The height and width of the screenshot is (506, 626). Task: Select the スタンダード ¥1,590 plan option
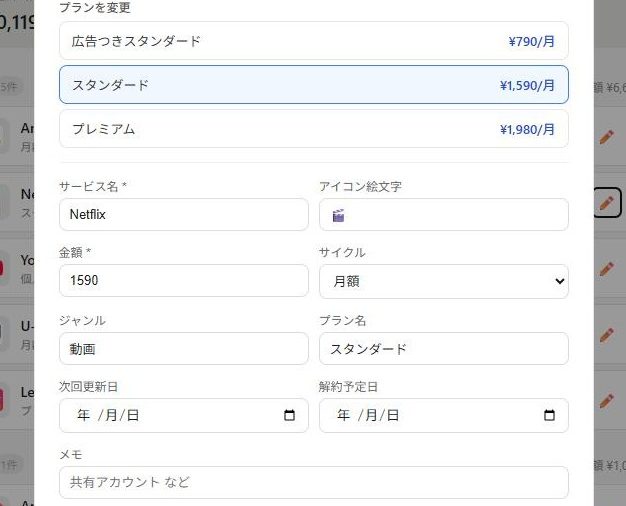click(x=314, y=85)
